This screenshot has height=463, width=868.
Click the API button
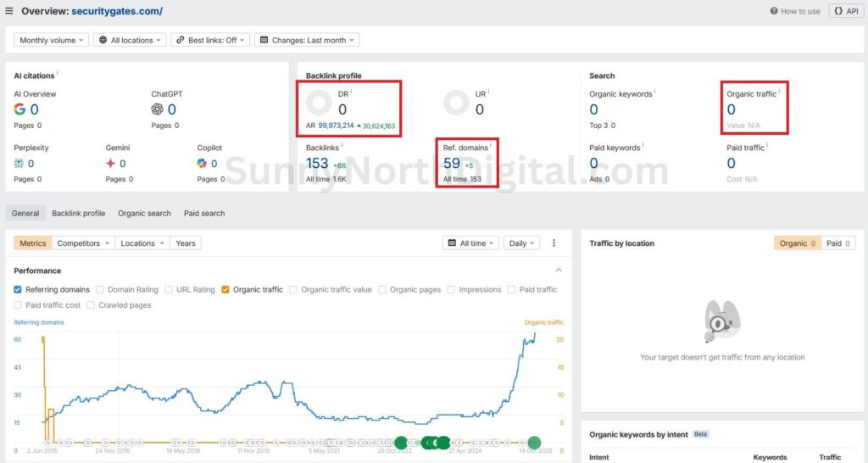pyautogui.click(x=847, y=11)
